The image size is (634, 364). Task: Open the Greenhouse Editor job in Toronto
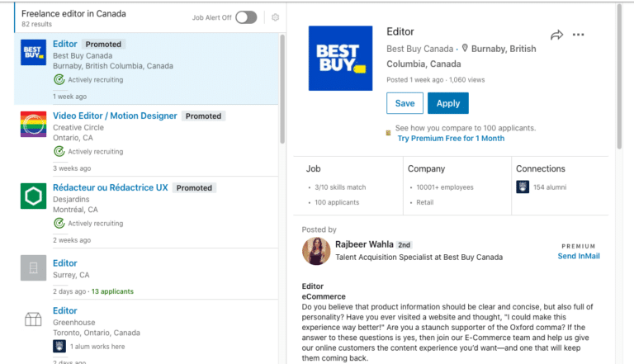click(x=64, y=310)
